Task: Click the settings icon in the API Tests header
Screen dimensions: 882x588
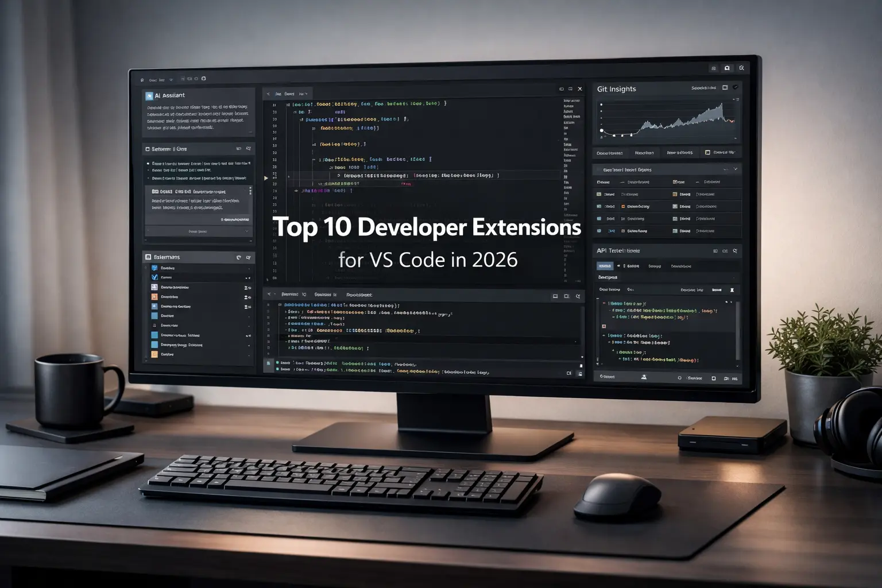Action: coord(735,251)
